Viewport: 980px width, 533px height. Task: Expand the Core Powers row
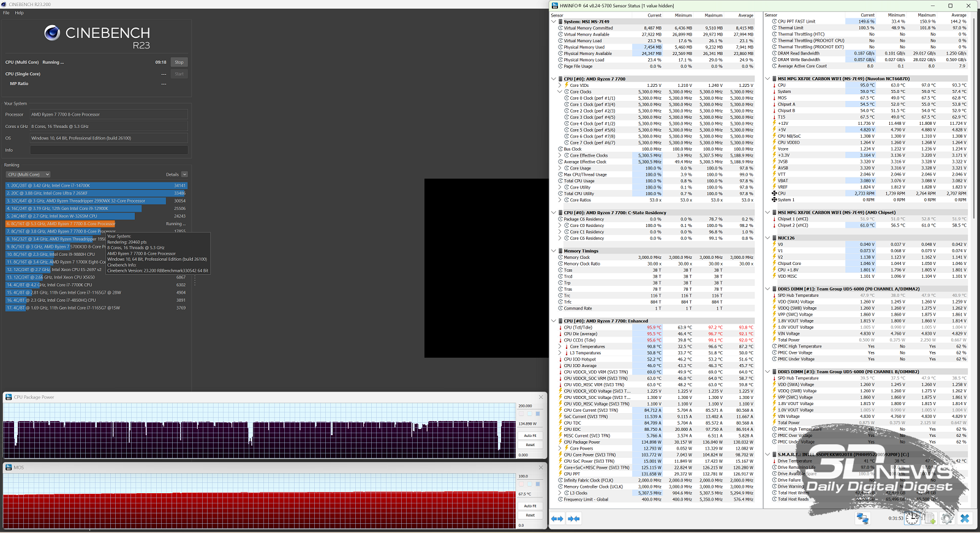(x=560, y=449)
